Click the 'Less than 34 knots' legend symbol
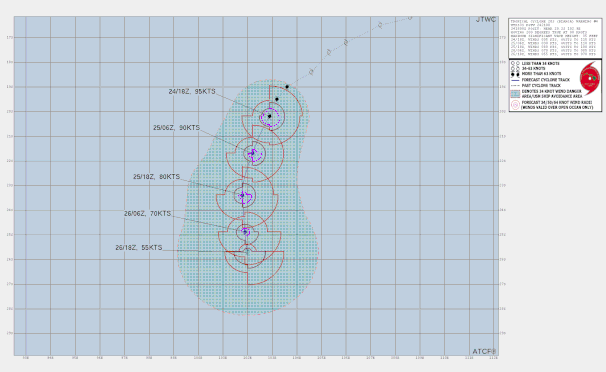The height and width of the screenshot is (372, 606). pos(515,63)
